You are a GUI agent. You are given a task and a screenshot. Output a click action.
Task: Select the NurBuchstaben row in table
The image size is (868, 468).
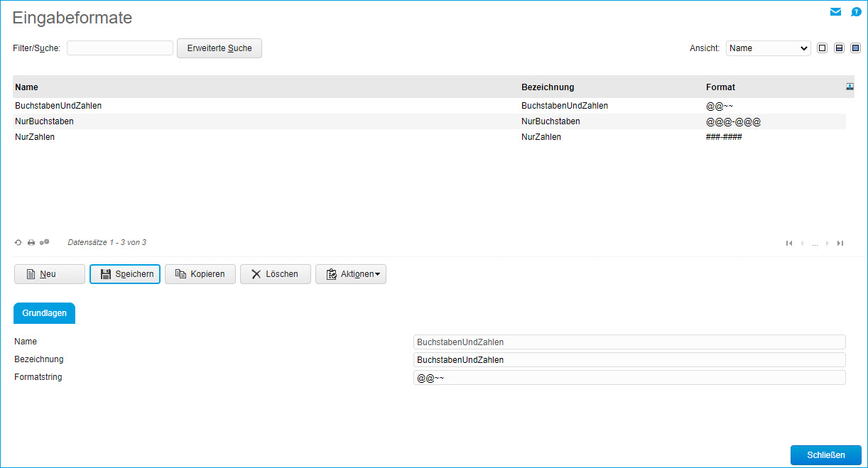pyautogui.click(x=44, y=121)
